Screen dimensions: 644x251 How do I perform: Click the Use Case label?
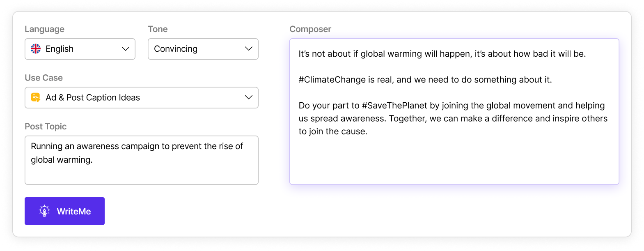coord(44,78)
